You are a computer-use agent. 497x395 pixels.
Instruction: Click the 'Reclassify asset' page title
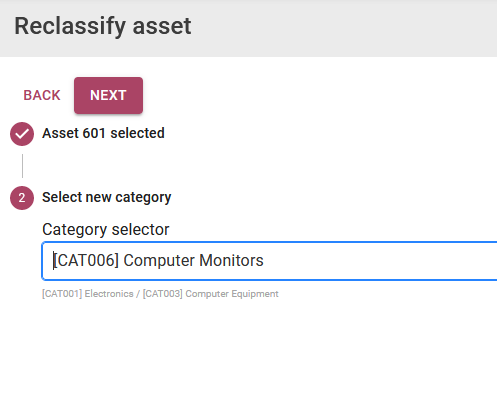(103, 26)
